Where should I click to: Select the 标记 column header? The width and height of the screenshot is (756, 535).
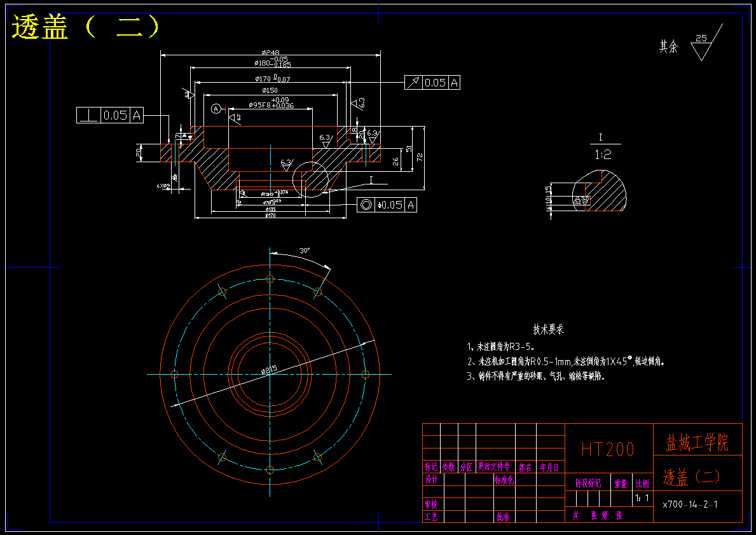tap(431, 466)
